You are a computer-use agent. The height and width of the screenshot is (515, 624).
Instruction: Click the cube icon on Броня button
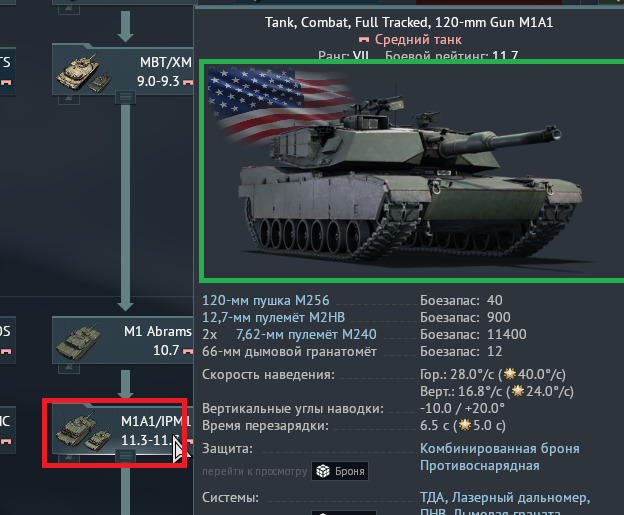323,471
